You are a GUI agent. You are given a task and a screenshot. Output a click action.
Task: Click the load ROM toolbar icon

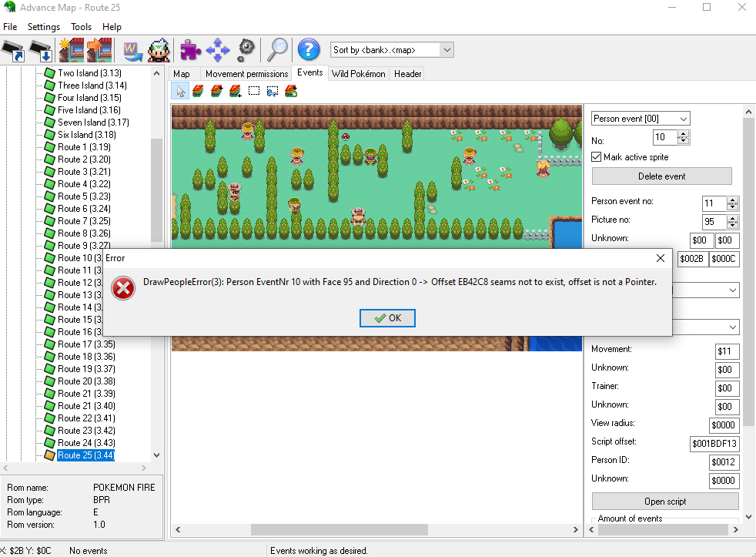click(13, 51)
